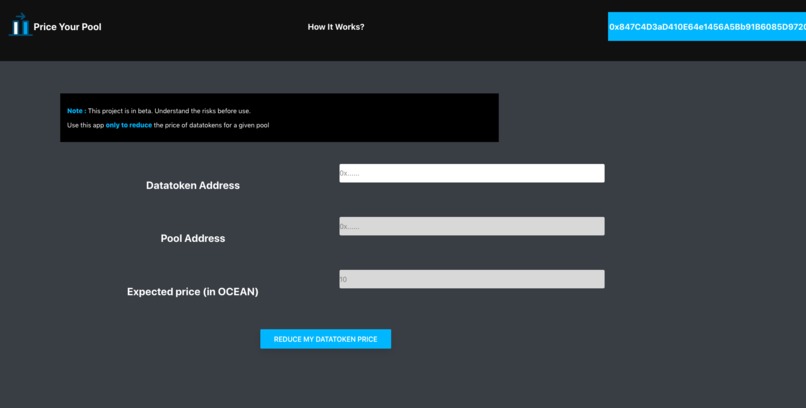The image size is (806, 408).
Task: Focus the Expected price (in OCEAN) field
Action: pos(472,279)
